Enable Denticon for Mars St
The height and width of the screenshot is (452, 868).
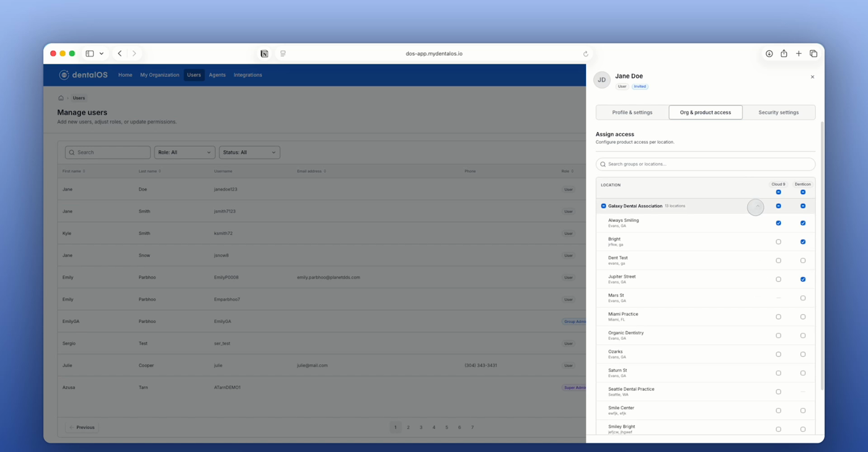coord(803,298)
